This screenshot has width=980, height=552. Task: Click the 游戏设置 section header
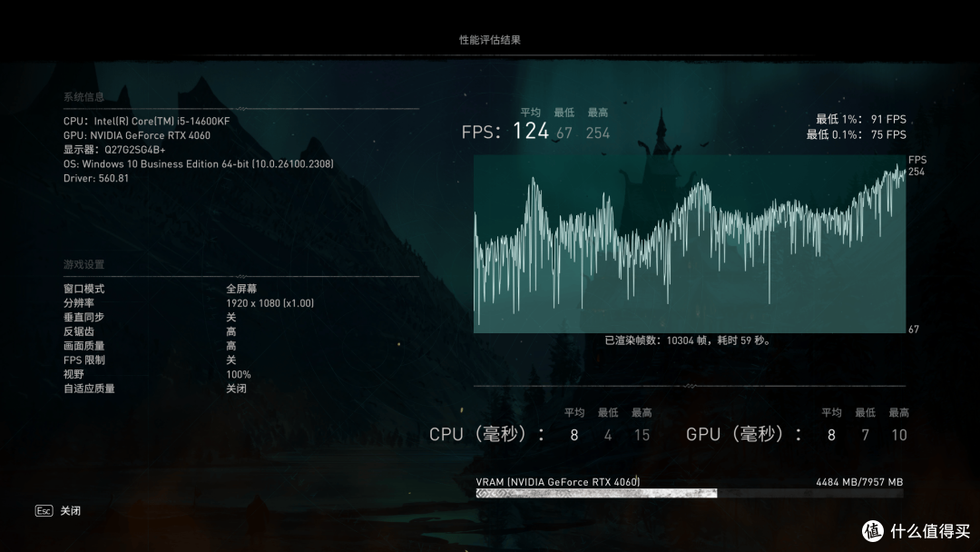pyautogui.click(x=83, y=264)
